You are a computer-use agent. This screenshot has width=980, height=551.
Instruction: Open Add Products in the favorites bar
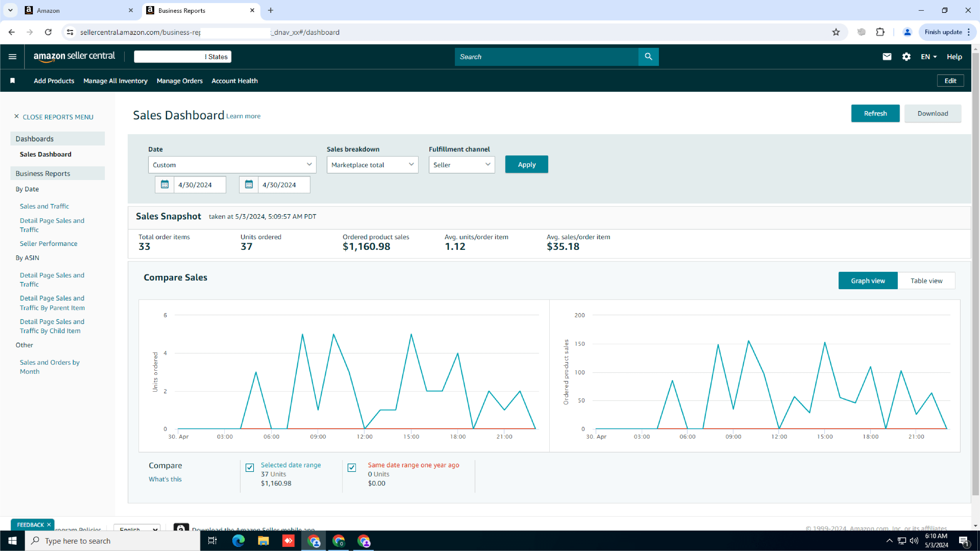(54, 81)
